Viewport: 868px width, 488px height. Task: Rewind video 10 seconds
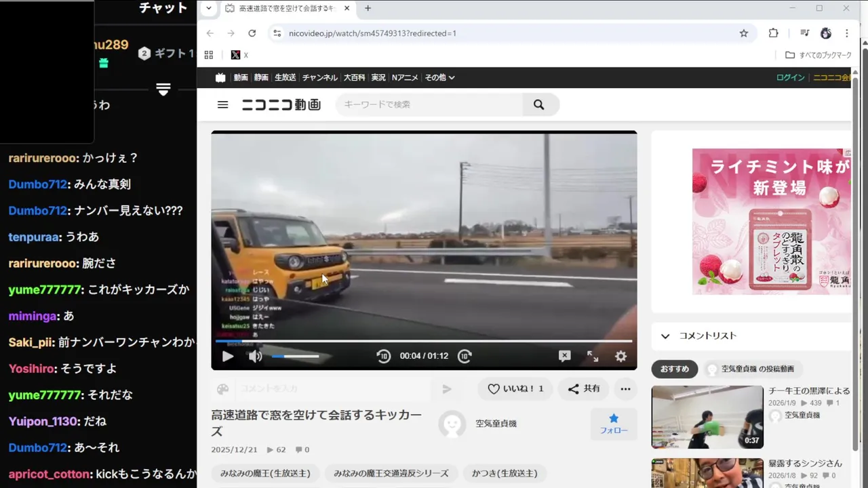pos(383,356)
